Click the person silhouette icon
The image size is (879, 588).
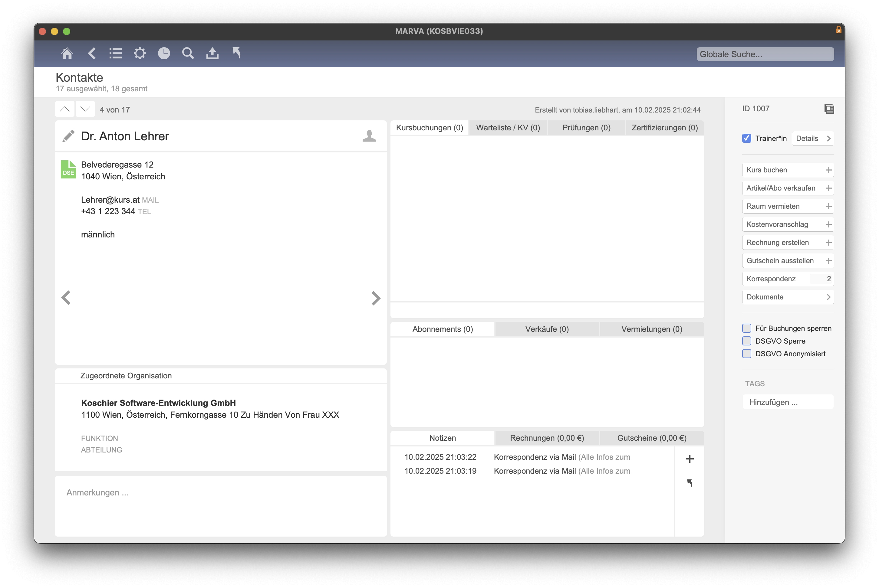coord(369,136)
